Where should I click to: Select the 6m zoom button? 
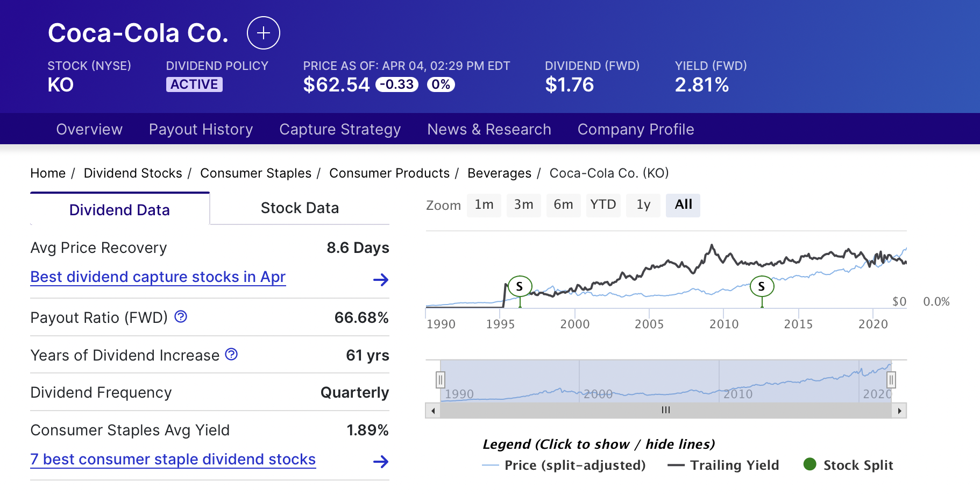(563, 205)
